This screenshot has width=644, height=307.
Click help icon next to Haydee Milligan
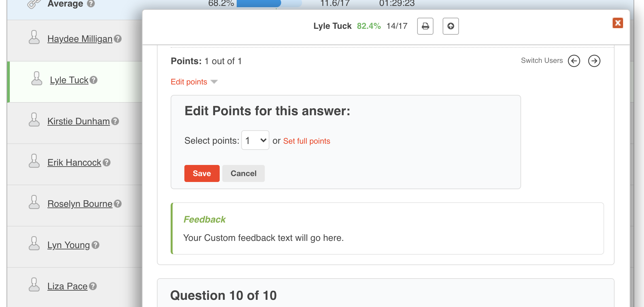coord(118,39)
